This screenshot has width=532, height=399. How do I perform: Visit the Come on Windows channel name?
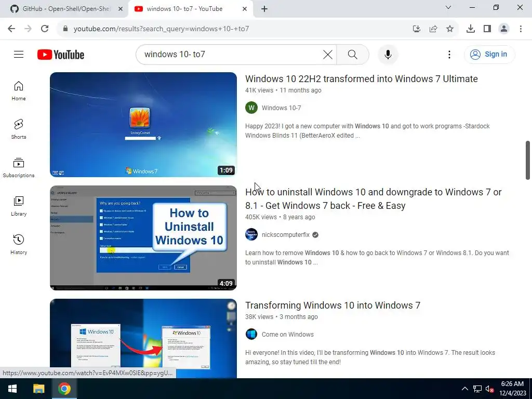point(287,334)
